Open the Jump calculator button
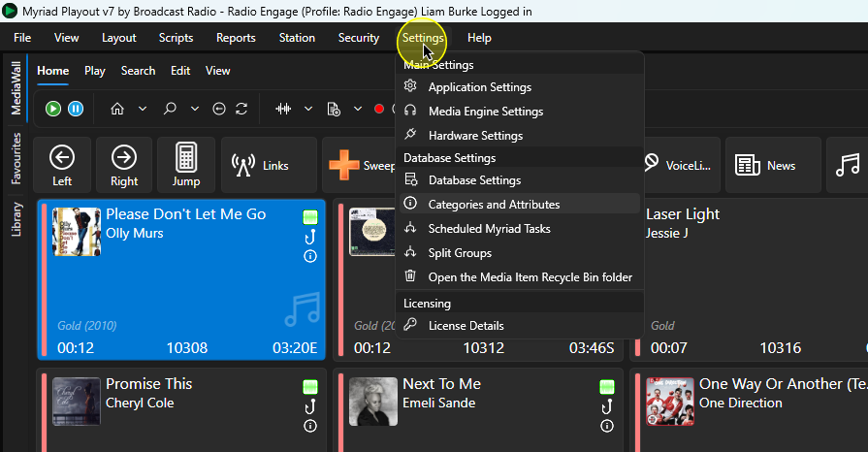This screenshot has width=868, height=452. 186,165
